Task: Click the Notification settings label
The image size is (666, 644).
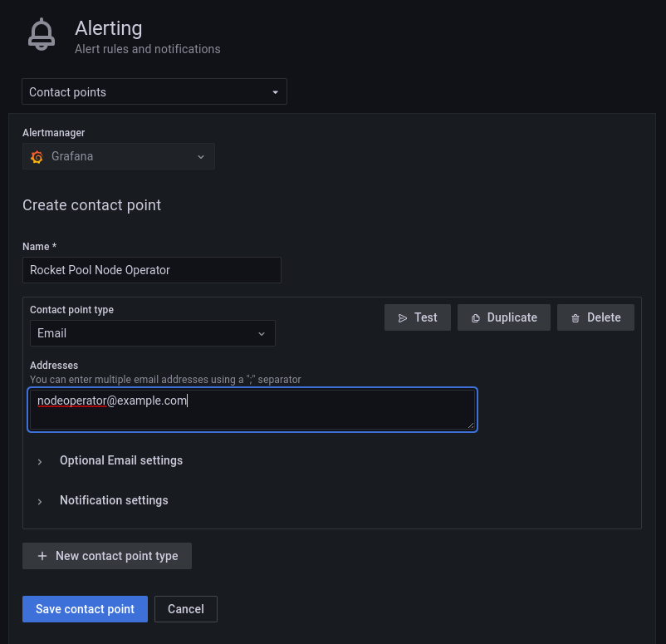Action: click(114, 500)
